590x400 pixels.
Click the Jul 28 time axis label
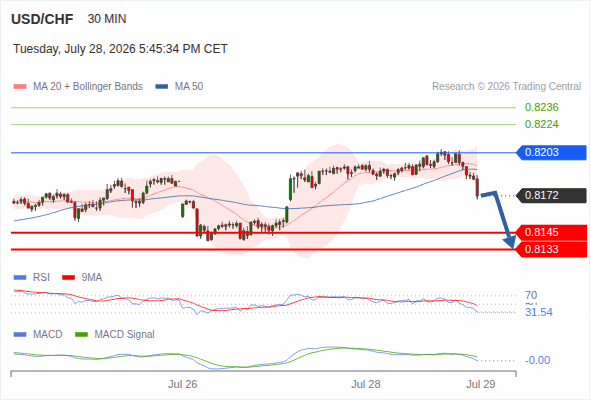366,384
